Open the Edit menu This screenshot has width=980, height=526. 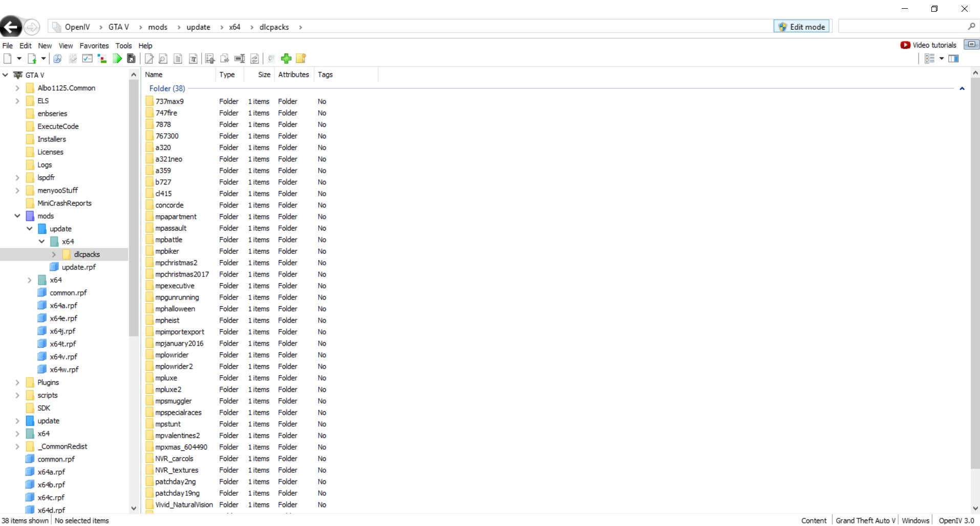pyautogui.click(x=26, y=46)
